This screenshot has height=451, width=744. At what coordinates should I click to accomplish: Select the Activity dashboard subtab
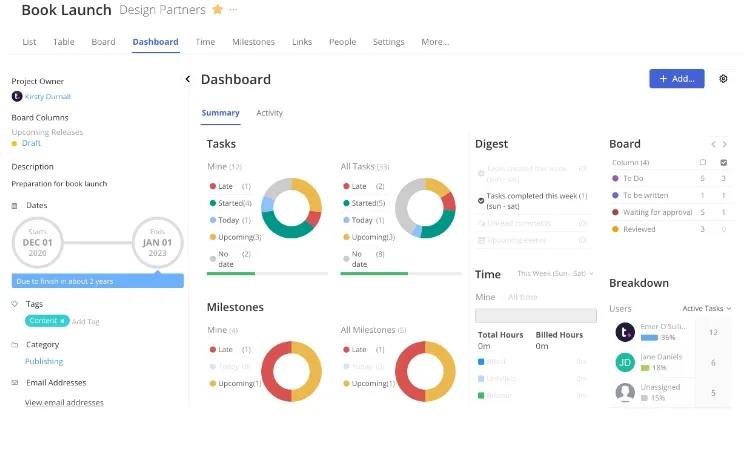pos(270,113)
